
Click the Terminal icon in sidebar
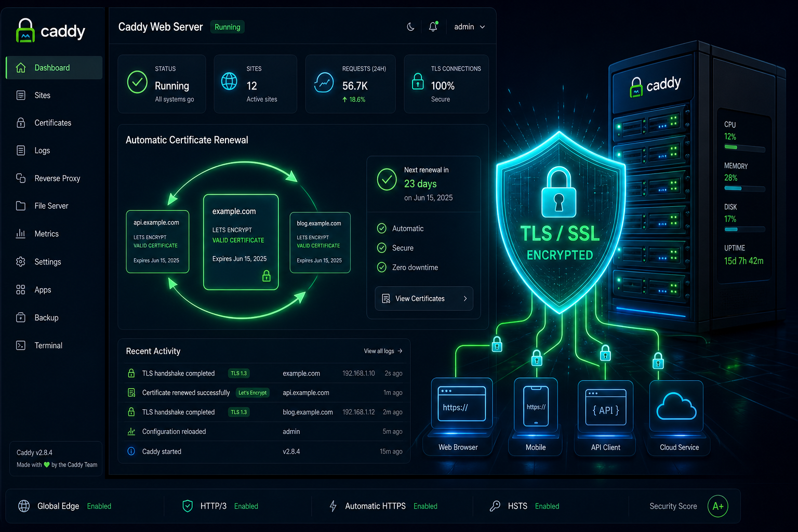(x=21, y=345)
